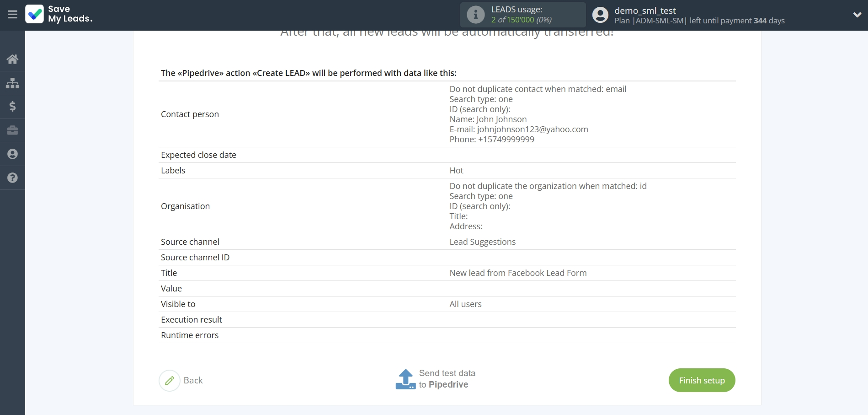The image size is (868, 415).
Task: Click the LEADS usage info icon
Action: pyautogui.click(x=475, y=14)
